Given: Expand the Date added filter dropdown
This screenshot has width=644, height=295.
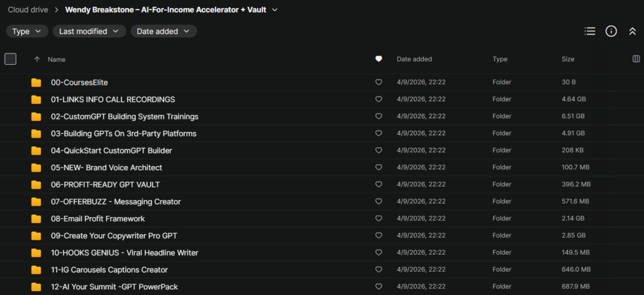Looking at the screenshot, I should pos(164,31).
